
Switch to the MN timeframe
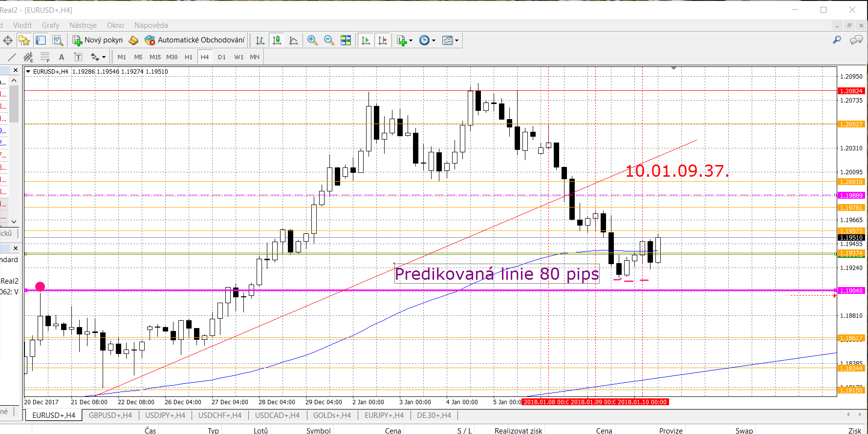(x=255, y=57)
